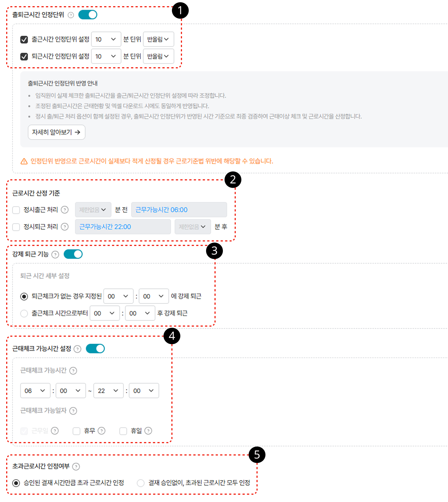Click the 자세히 알아보기 button
This screenshot has width=448, height=502.
pyautogui.click(x=57, y=132)
